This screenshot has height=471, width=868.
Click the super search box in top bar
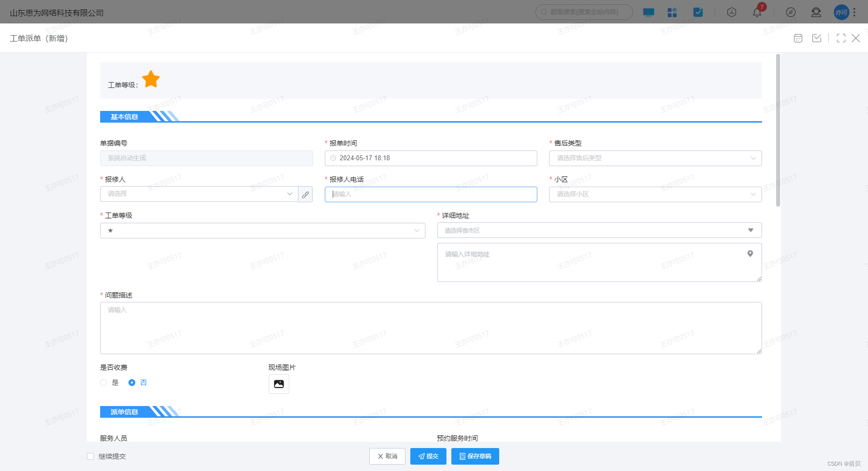coord(584,12)
